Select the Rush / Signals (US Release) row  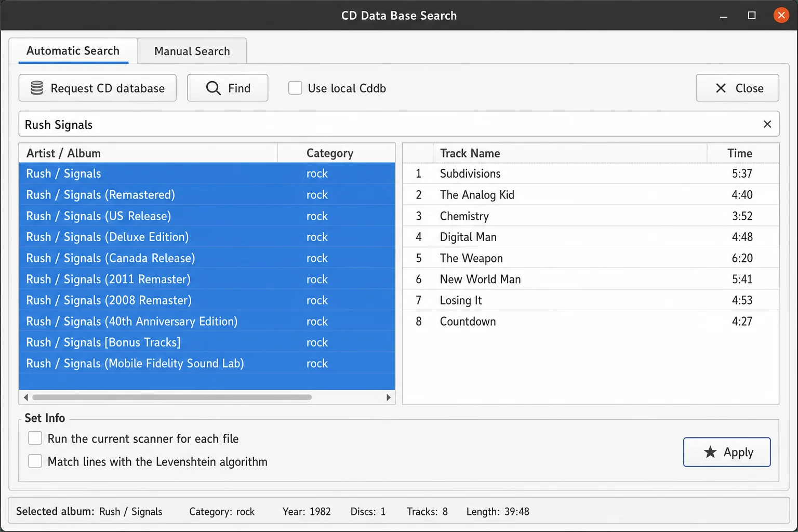[207, 216]
